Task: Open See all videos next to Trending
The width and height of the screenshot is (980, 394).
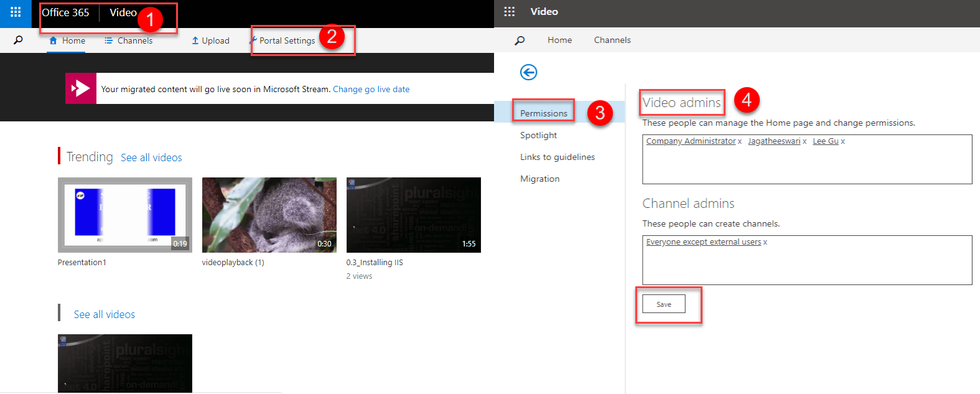Action: pos(151,158)
